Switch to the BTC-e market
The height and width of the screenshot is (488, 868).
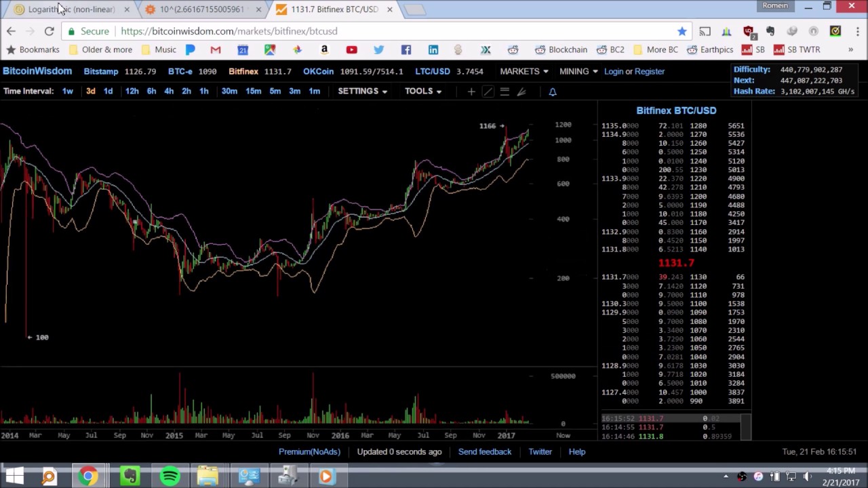tap(192, 71)
